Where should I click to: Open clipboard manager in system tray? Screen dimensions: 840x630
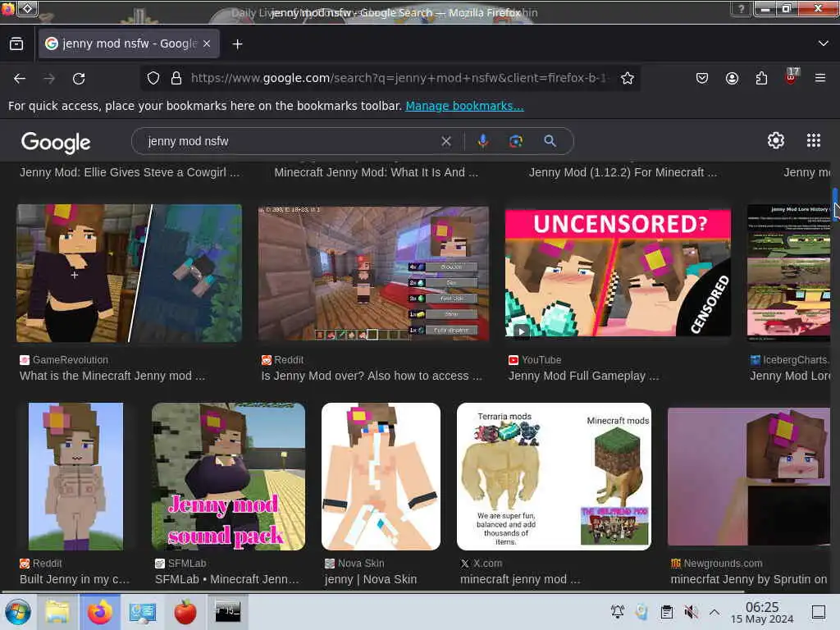pos(666,612)
